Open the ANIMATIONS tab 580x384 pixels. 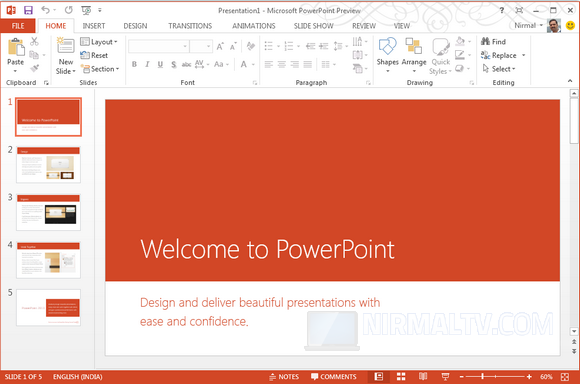(254, 26)
